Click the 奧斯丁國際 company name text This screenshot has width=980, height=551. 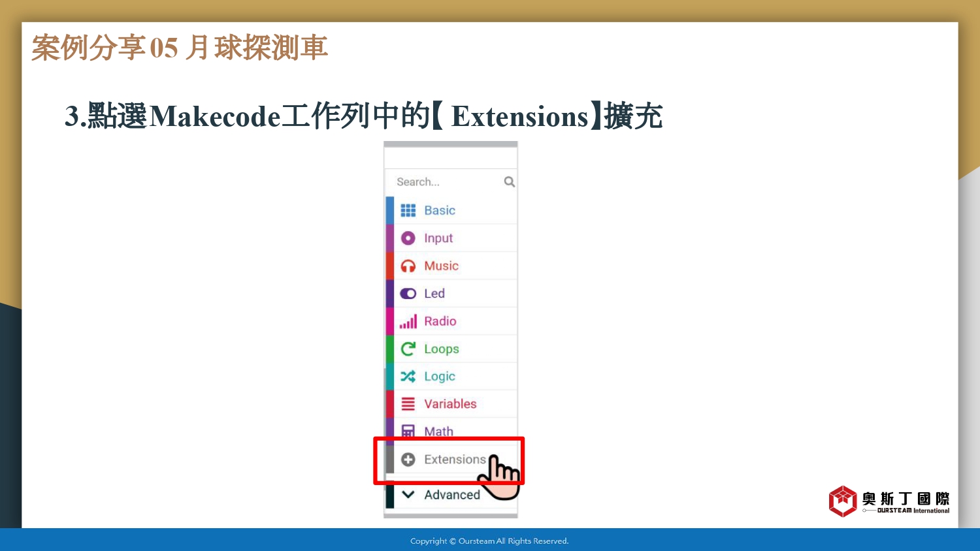click(906, 499)
